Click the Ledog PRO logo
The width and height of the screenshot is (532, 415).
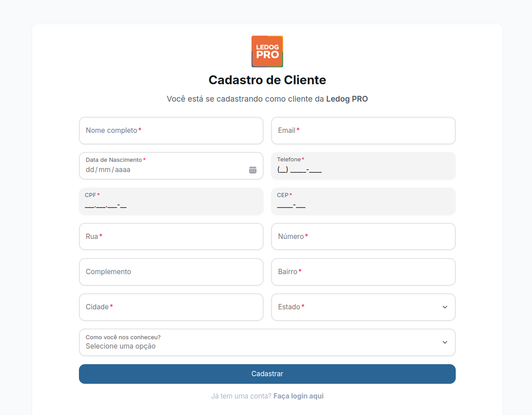[267, 51]
